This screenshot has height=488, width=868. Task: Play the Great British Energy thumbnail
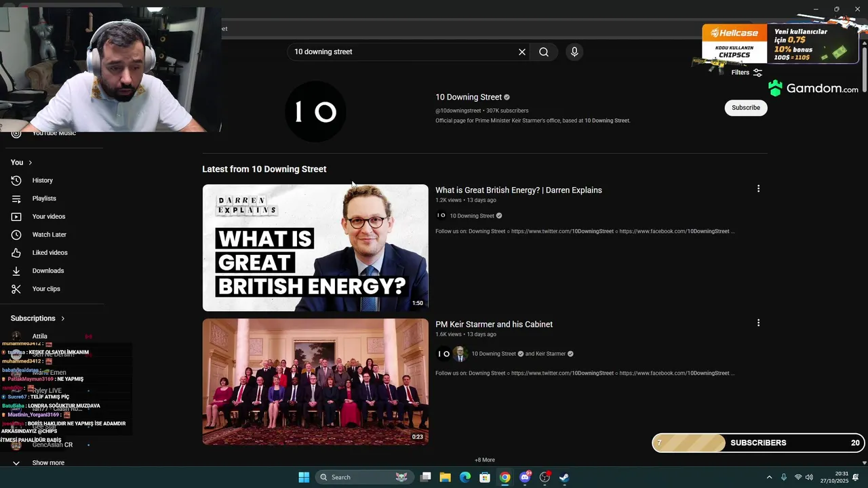coord(315,248)
